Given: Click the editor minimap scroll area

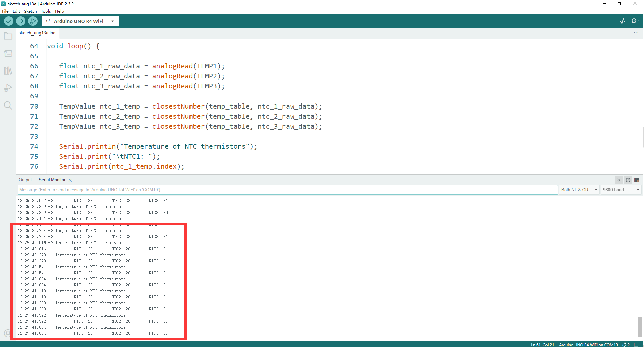Looking at the screenshot, I should [641, 106].
